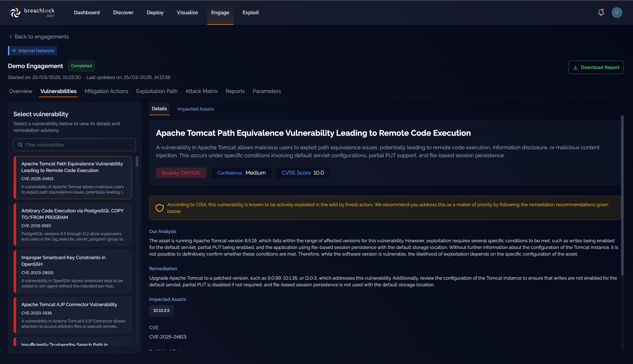
Task: Click the download icon in Download Report
Action: click(x=575, y=68)
